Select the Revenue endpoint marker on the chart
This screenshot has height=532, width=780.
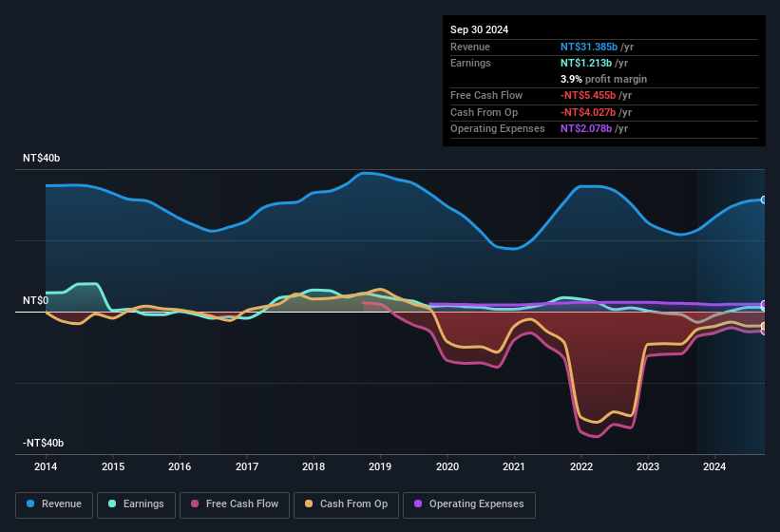click(x=764, y=199)
